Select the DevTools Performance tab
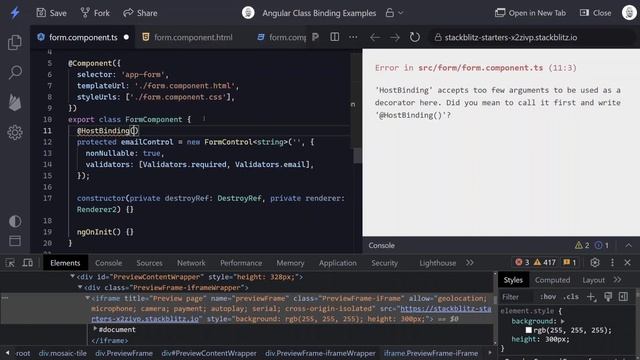 tap(241, 263)
